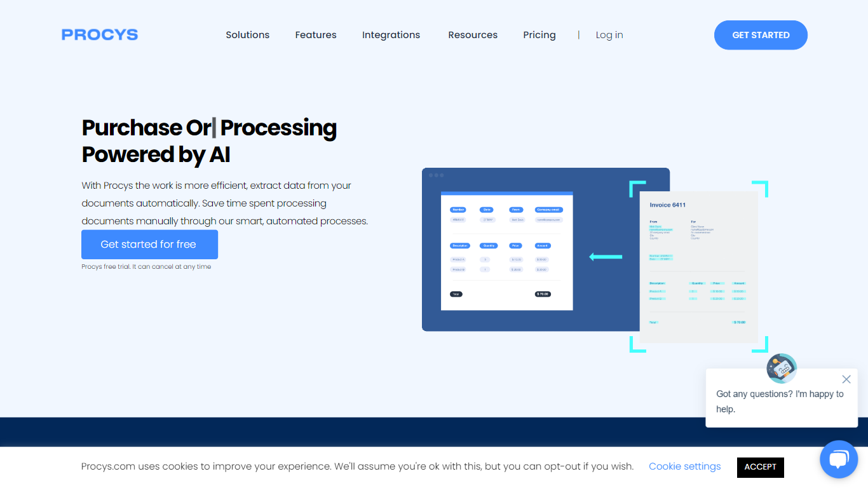
Task: Click the Log in link
Action: (x=609, y=35)
